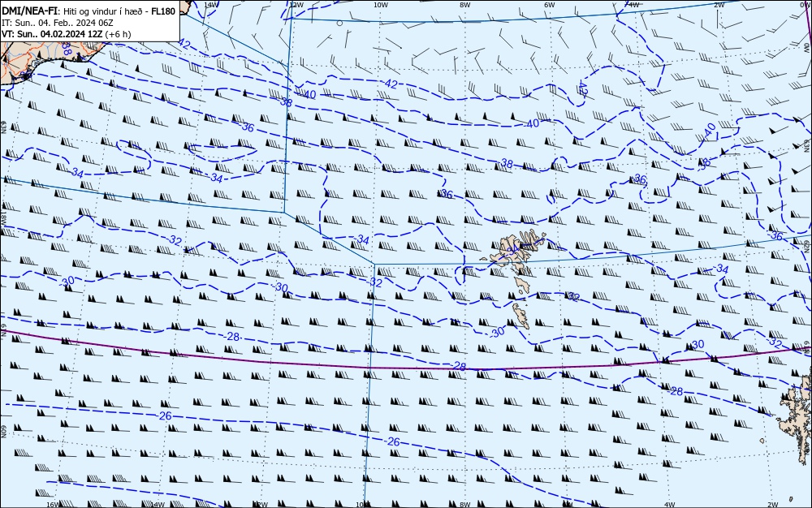Click the '16W' longitude label on the bottom edge
This screenshot has height=508, width=812.
[x=52, y=505]
